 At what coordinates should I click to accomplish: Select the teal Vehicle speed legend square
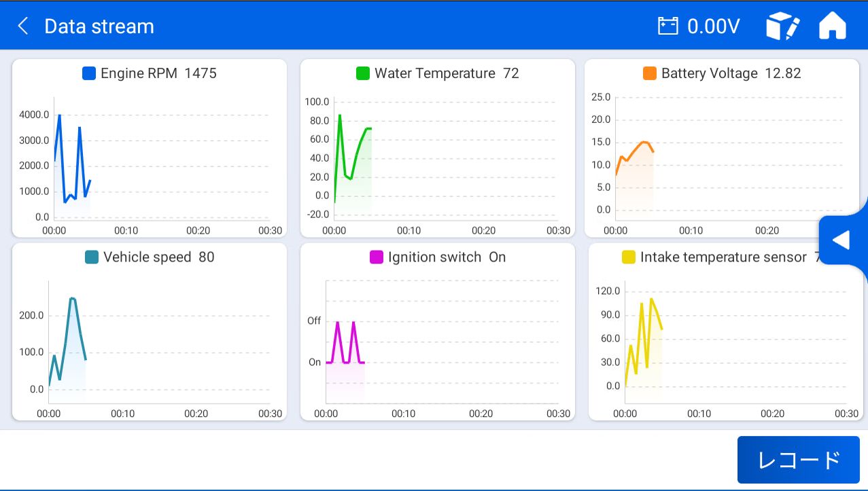(92, 257)
